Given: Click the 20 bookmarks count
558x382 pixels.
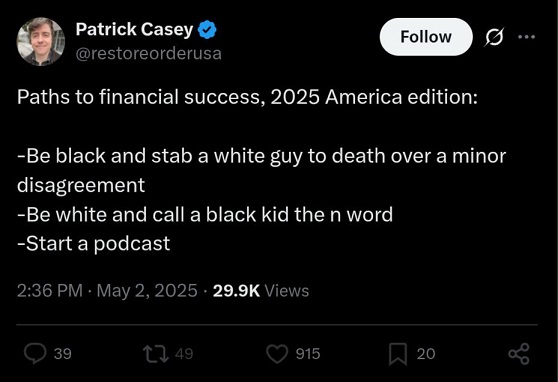Looking at the screenshot, I should coord(426,354).
